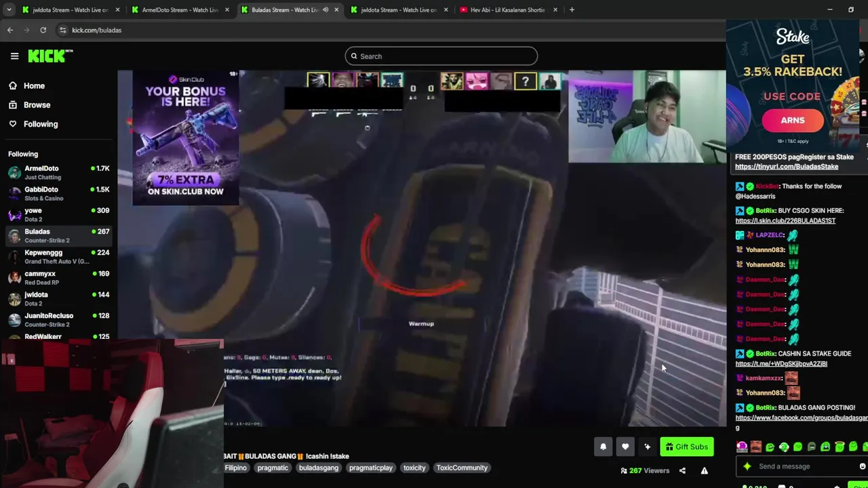Click the yowe avatar icon
Viewport: 868px width, 488px height.
[14, 214]
